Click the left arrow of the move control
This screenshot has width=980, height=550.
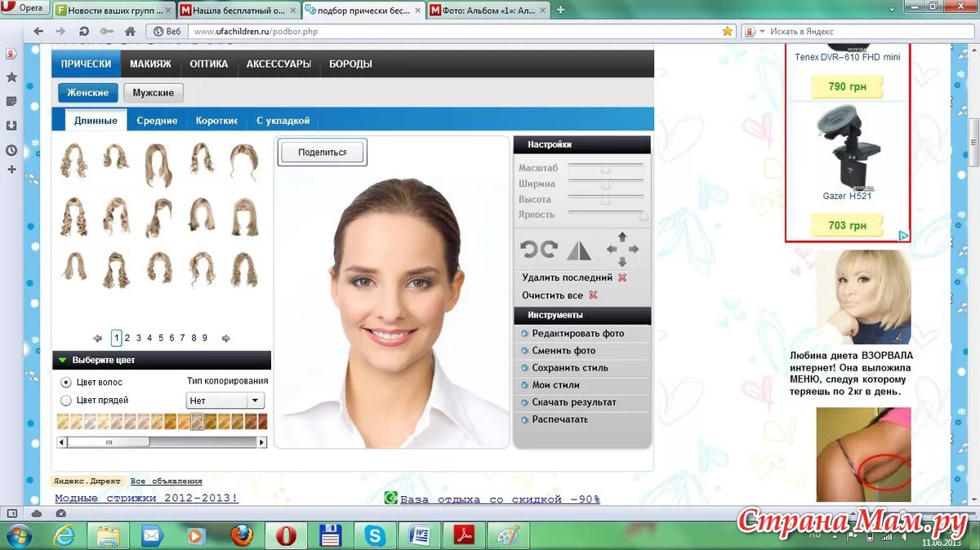point(611,249)
